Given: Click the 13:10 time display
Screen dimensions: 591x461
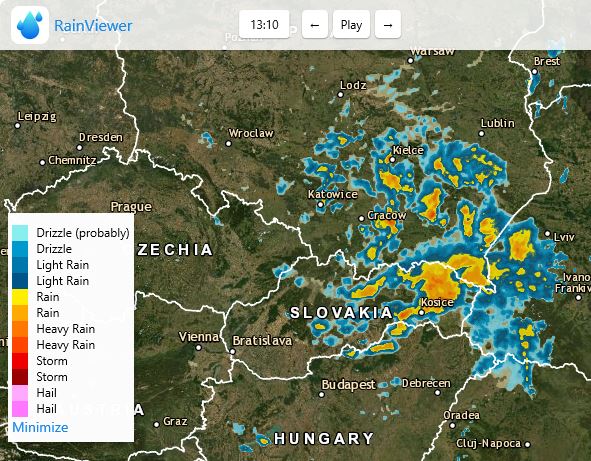Looking at the screenshot, I should click(x=264, y=25).
